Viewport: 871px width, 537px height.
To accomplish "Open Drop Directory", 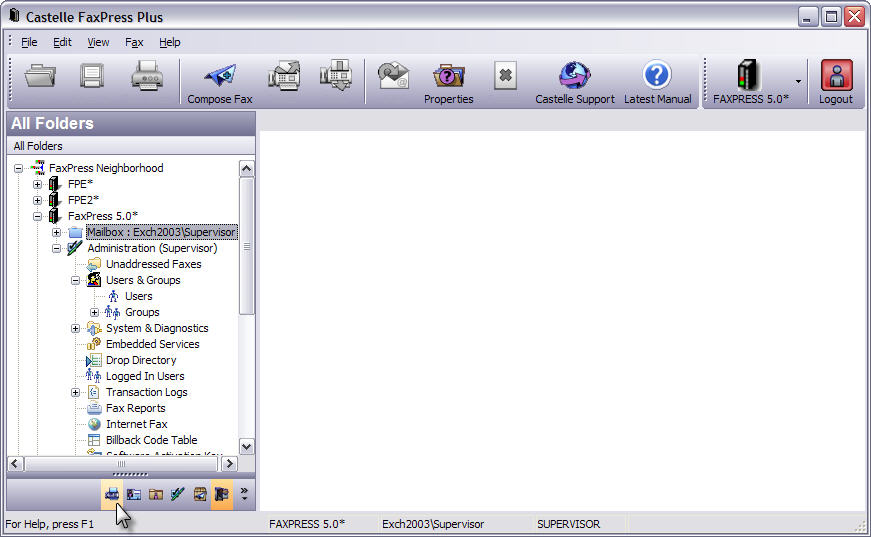I will coord(141,360).
